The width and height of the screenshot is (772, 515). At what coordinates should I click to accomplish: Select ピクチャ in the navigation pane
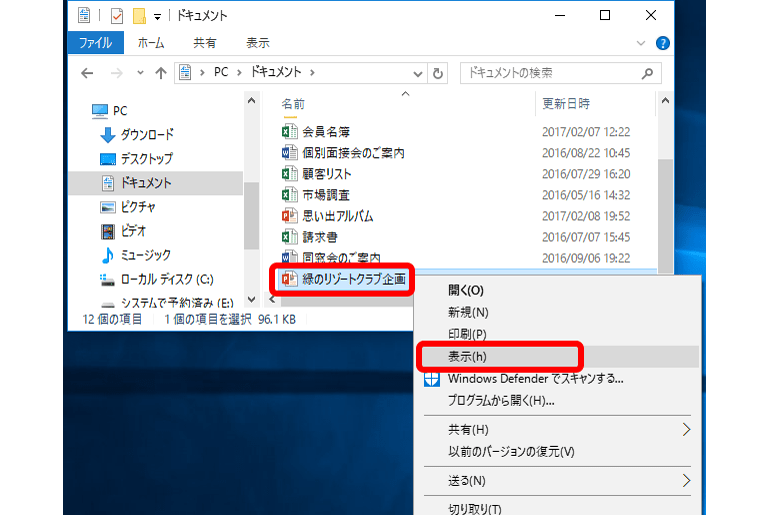coord(128,207)
